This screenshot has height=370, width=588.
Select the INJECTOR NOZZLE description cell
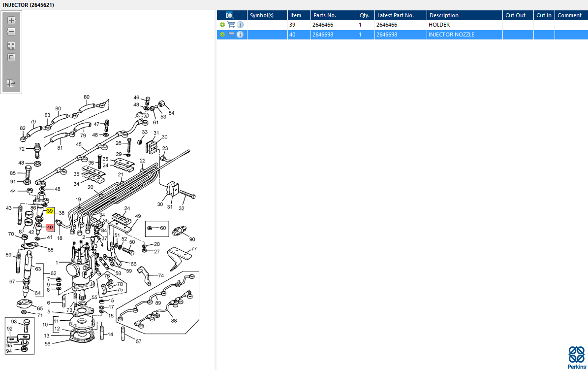pyautogui.click(x=464, y=34)
